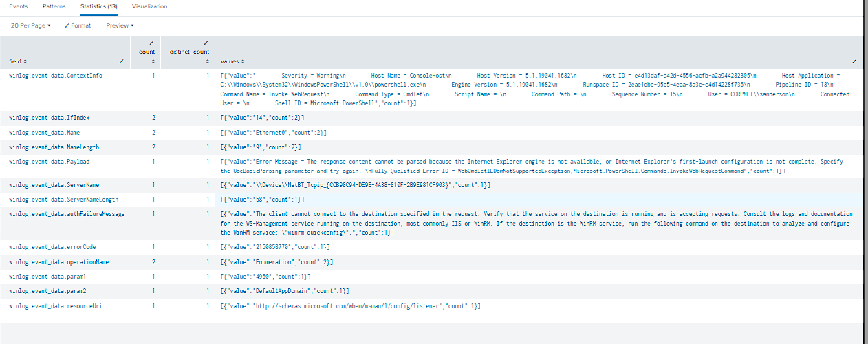Click winlog.event_data.param1 field name

[x=47, y=277]
